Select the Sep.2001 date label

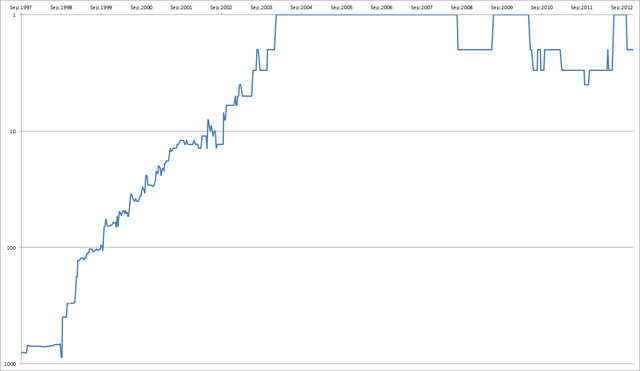coord(181,7)
